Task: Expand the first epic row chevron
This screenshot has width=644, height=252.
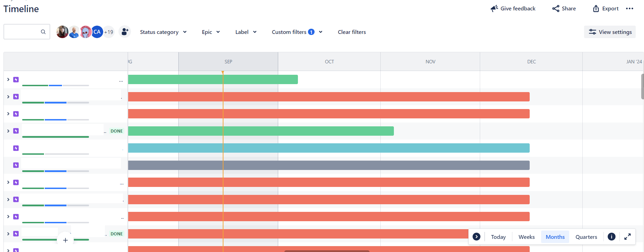Action: (x=8, y=80)
